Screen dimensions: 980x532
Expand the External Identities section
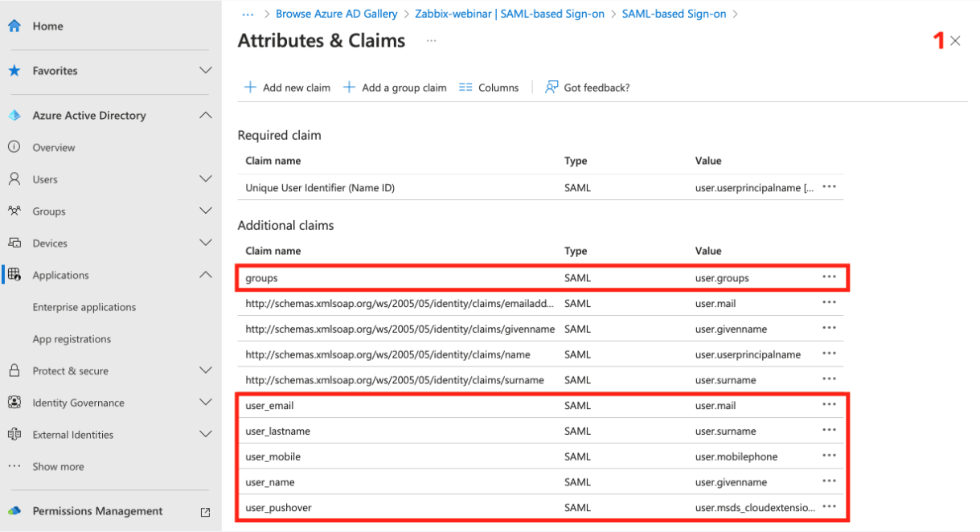coord(206,434)
